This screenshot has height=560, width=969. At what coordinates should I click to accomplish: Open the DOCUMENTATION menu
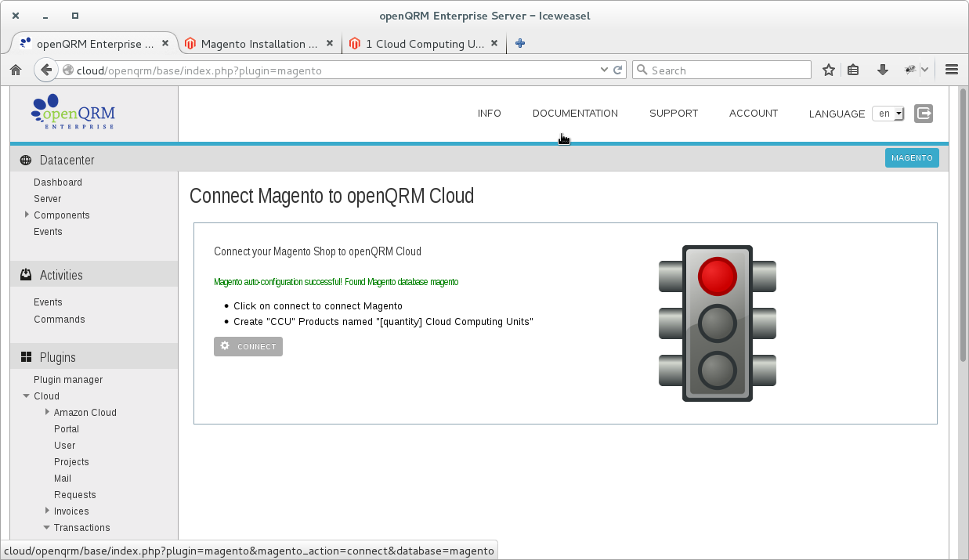coord(575,114)
